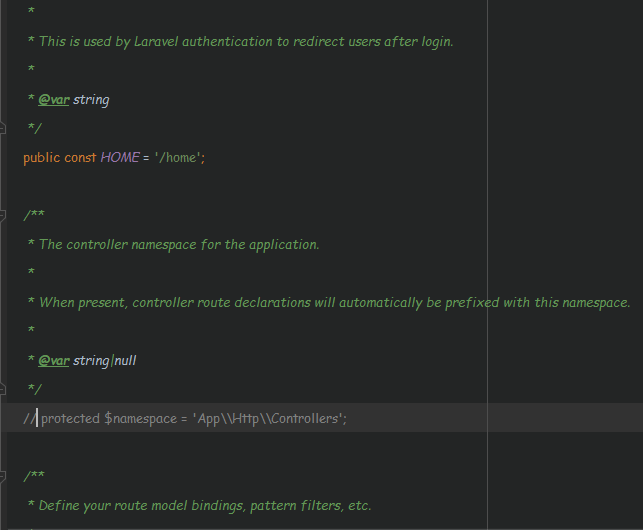Fold the 'Define your route model bindings' comment
The width and height of the screenshot is (643, 530).
pos(4,475)
